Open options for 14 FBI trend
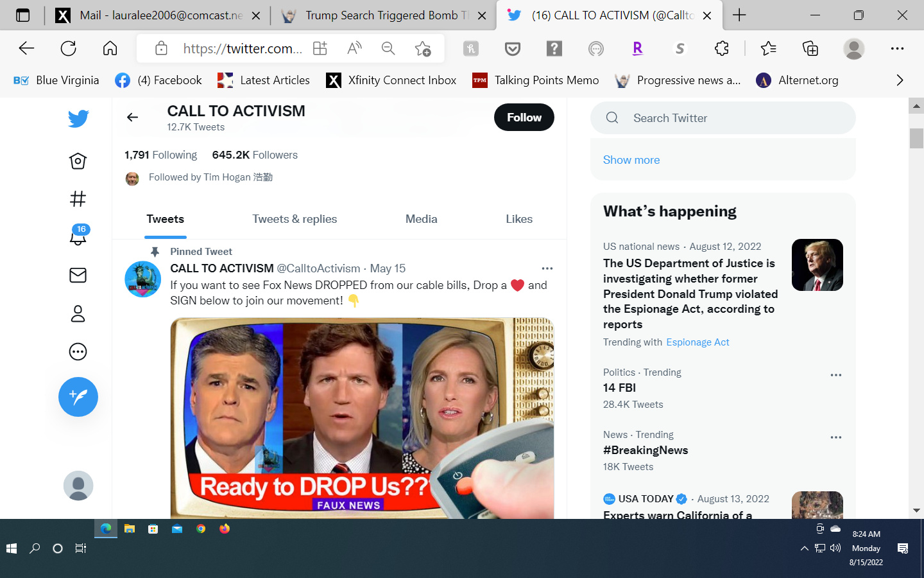Image resolution: width=924 pixels, height=578 pixels. point(835,375)
